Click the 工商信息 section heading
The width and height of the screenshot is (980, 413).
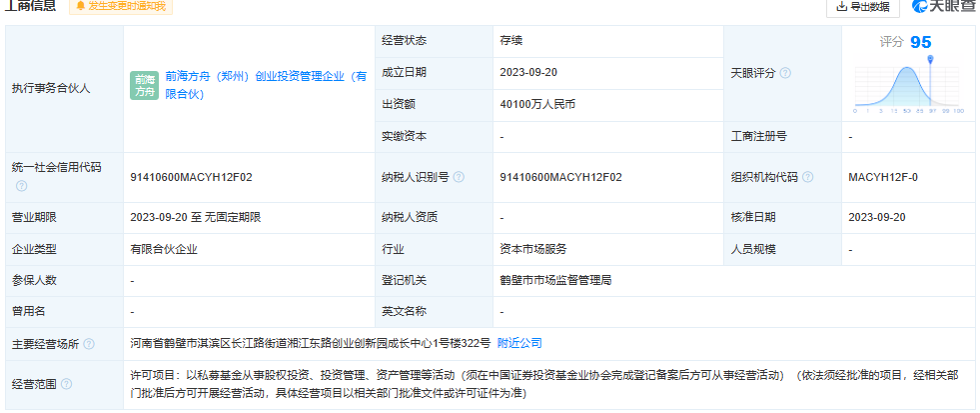pyautogui.click(x=31, y=6)
